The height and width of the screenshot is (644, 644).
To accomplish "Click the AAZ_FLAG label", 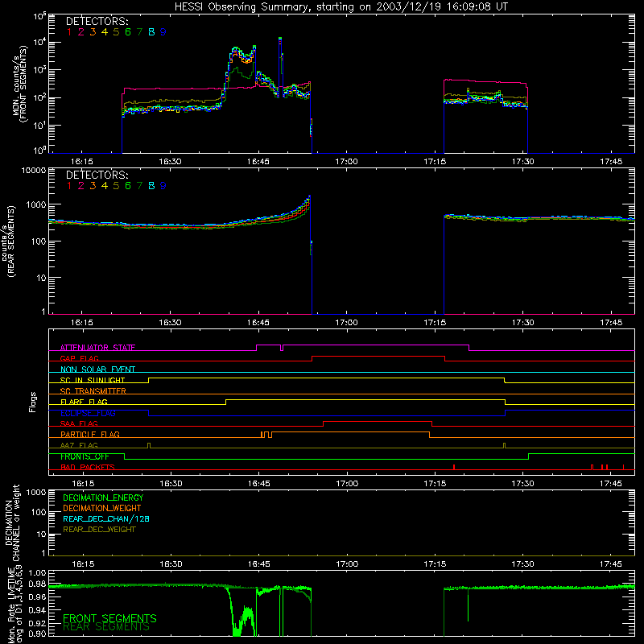I will 79,446.
